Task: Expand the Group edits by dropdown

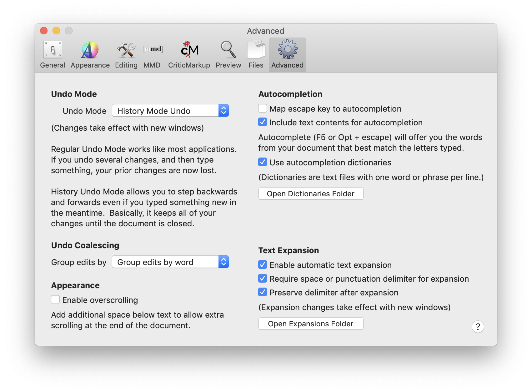Action: click(170, 262)
